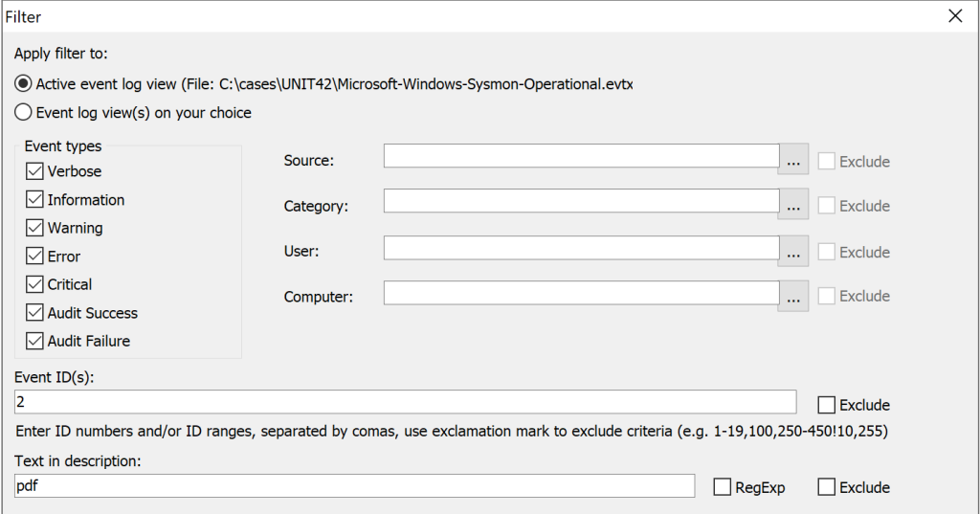
Task: Open the Computer browse ellipsis button
Action: point(793,296)
